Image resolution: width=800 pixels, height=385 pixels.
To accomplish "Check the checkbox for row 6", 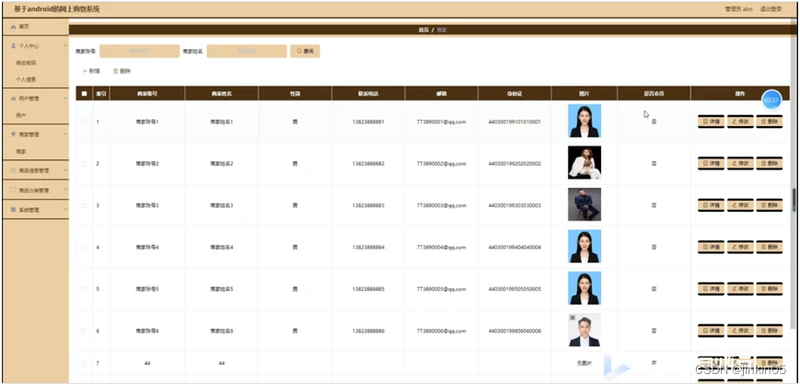I will pyautogui.click(x=84, y=331).
